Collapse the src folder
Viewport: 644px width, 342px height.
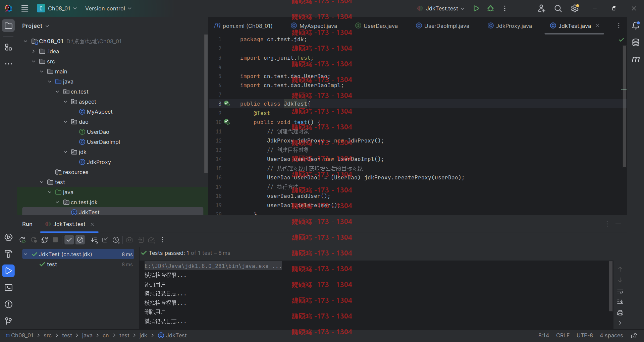tap(34, 61)
